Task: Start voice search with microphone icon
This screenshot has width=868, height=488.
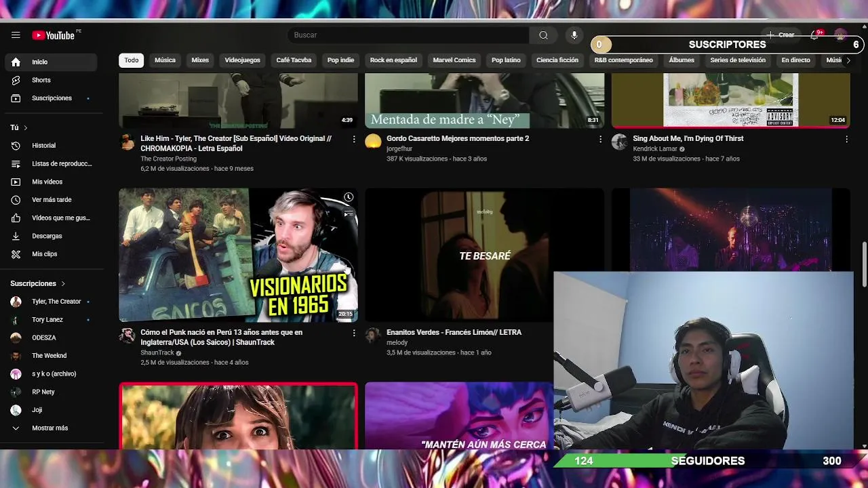Action: coord(574,35)
